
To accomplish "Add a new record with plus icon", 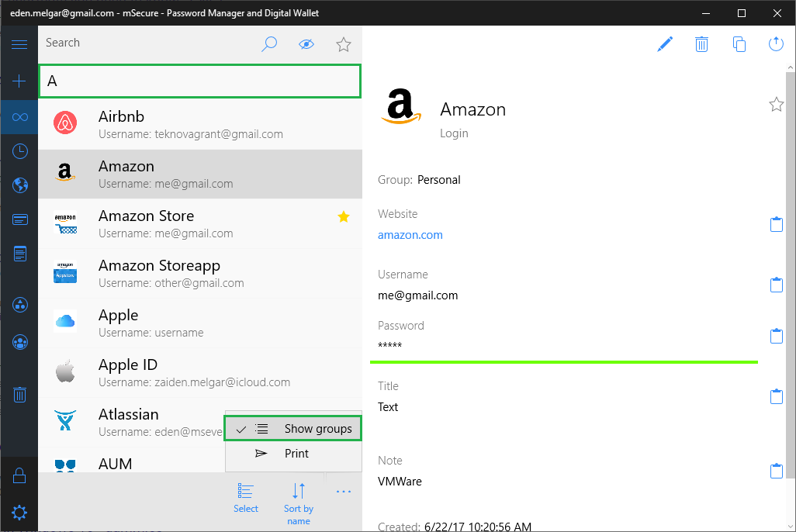I will pyautogui.click(x=19, y=81).
